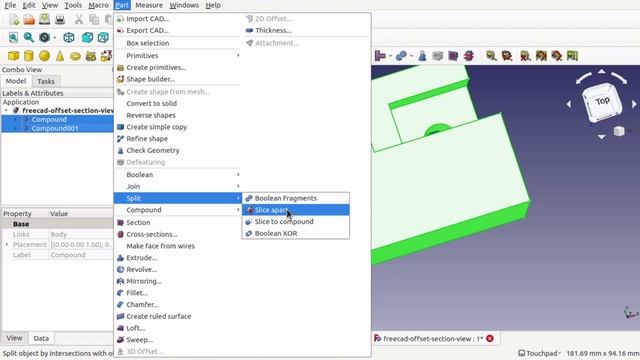The image size is (640, 360).
Task: Create a torus primitive
Action: [x=76, y=56]
